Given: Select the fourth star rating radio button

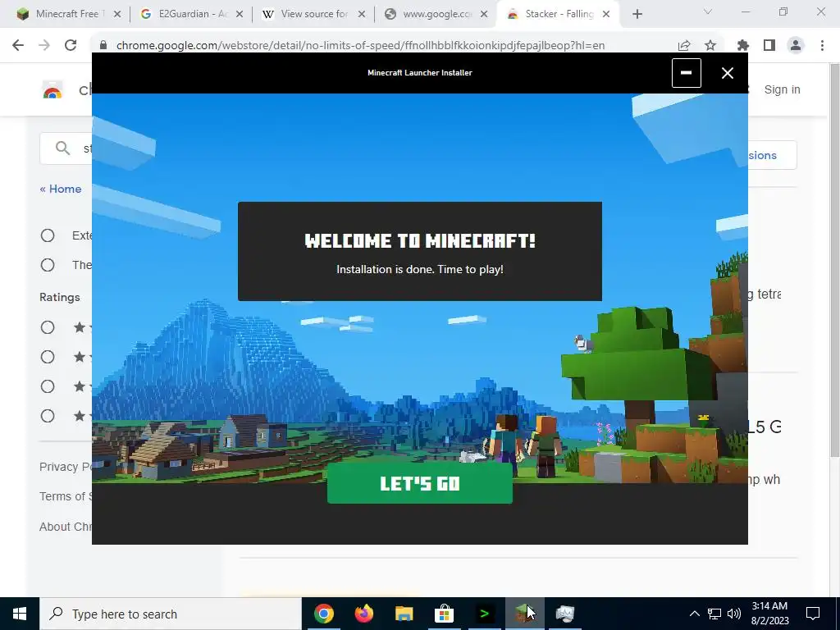Looking at the screenshot, I should tap(48, 416).
